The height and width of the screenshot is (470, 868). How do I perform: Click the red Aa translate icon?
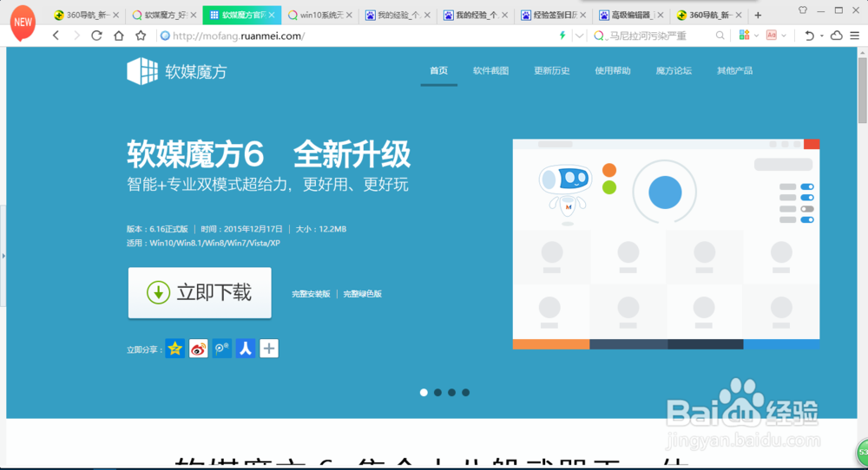(771, 36)
